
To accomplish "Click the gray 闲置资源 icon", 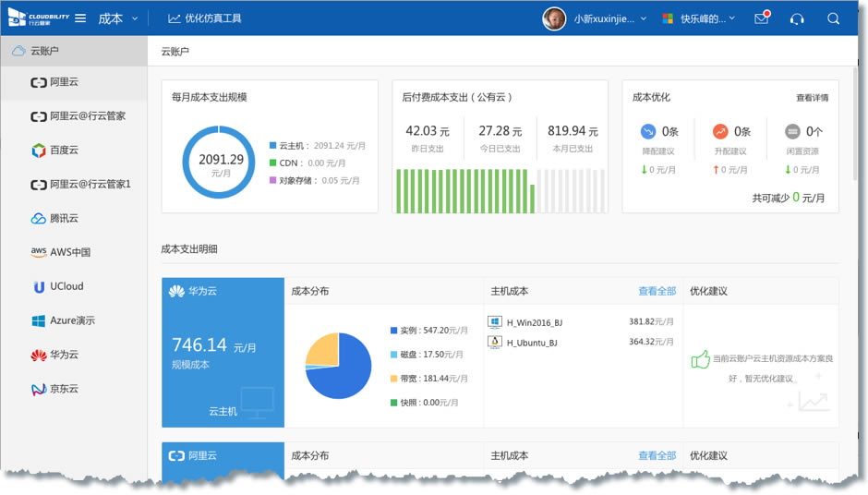I will (792, 131).
